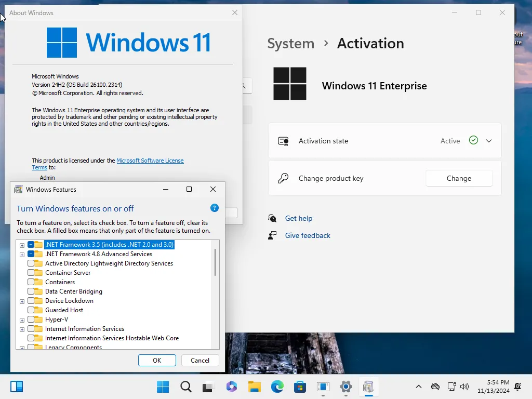Click the Change product key icon
This screenshot has width=532, height=399.
coord(283,178)
